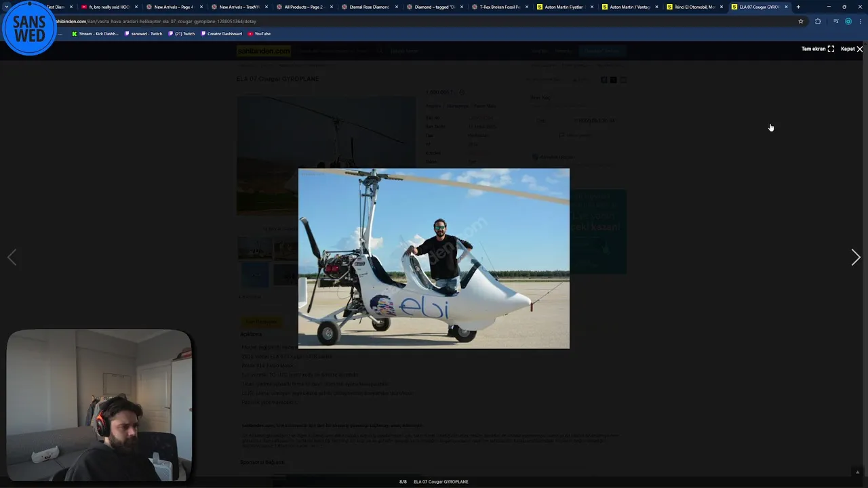
Task: Switch to the 'fr, bro really said HOO' tab
Action: pos(108,7)
